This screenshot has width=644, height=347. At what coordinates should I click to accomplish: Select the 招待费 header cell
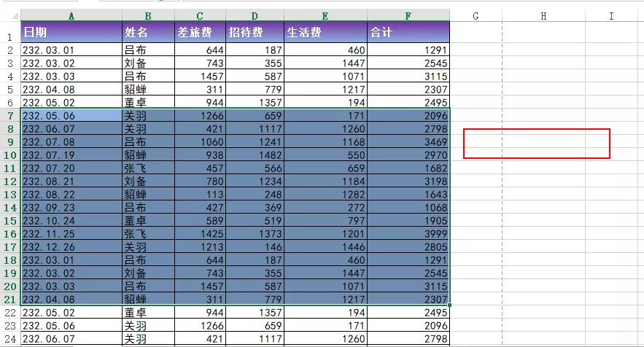point(255,32)
